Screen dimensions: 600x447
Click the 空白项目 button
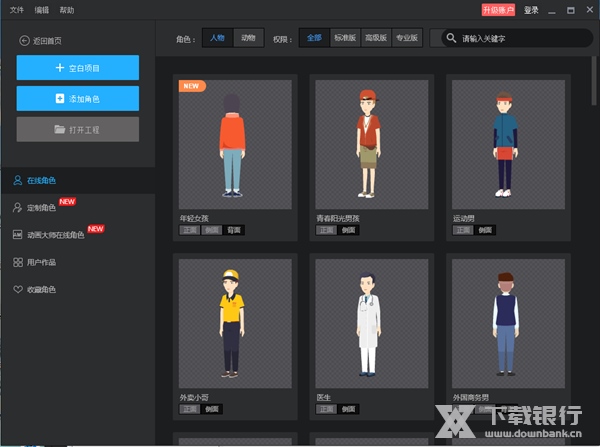click(78, 67)
